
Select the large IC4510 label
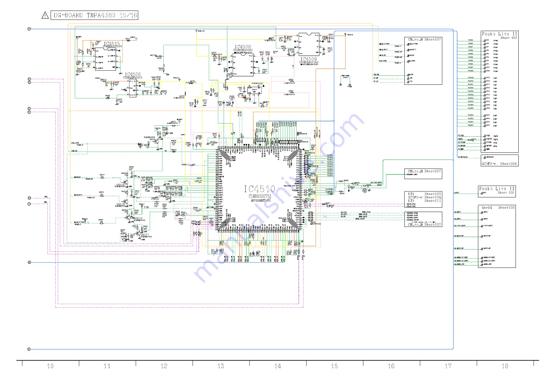260,189
